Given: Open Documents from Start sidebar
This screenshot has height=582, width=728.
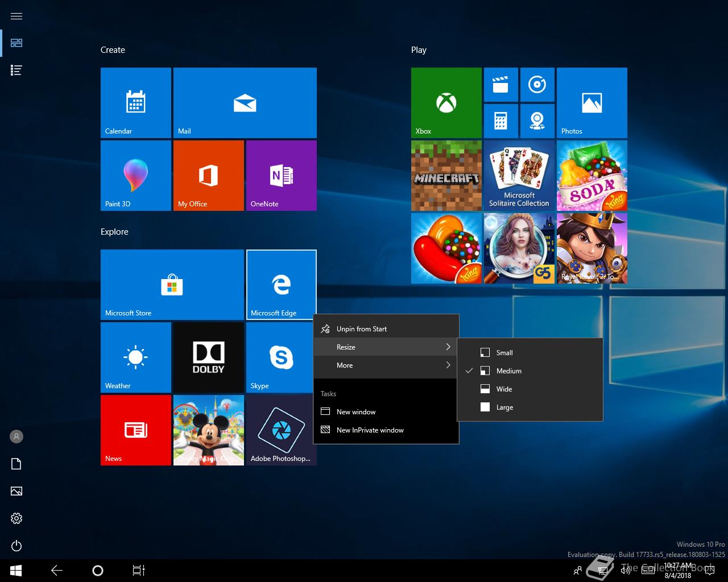Looking at the screenshot, I should coord(16,464).
